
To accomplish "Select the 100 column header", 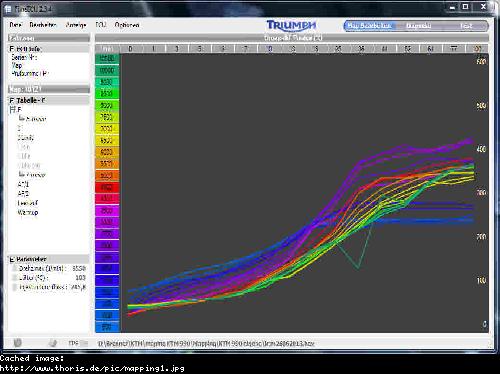I will [x=478, y=49].
